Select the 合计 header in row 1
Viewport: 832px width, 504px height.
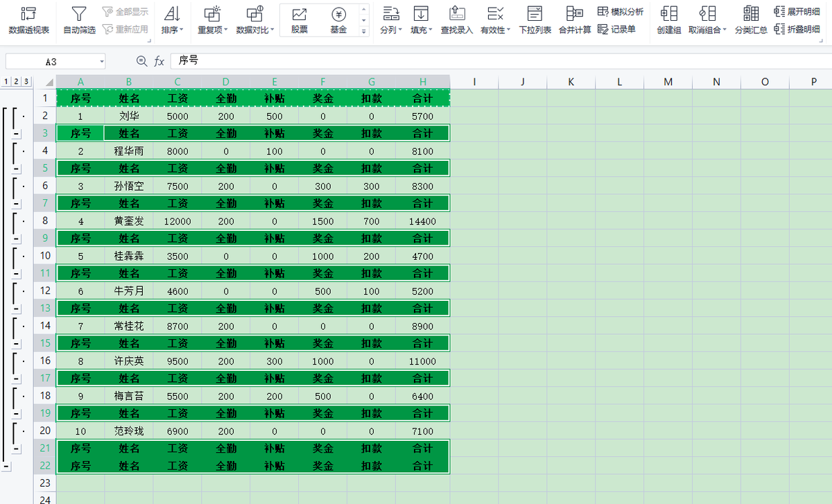423,98
